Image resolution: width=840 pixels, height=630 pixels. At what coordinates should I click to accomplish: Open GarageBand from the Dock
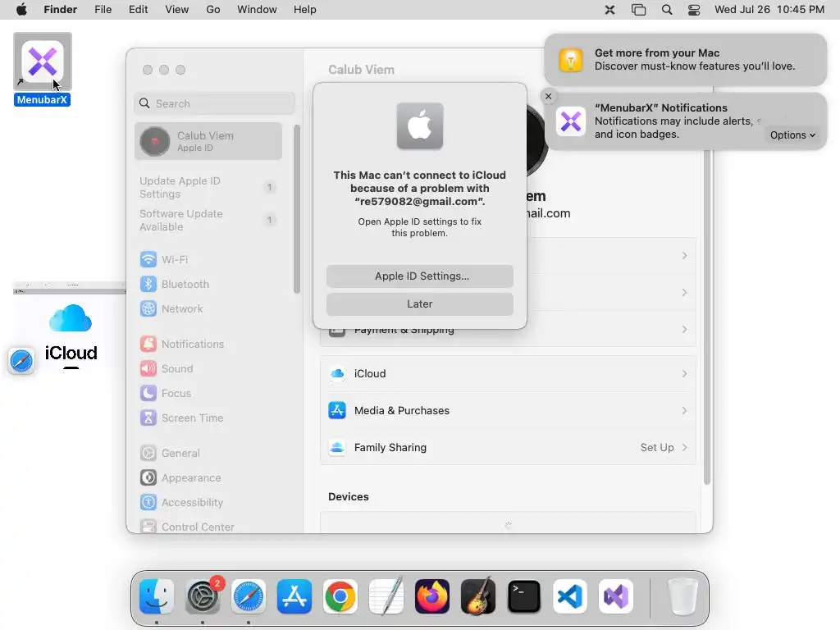point(478,596)
